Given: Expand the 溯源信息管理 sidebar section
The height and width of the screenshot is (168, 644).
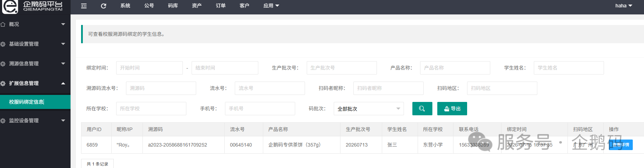Looking at the screenshot, I should pyautogui.click(x=35, y=64).
